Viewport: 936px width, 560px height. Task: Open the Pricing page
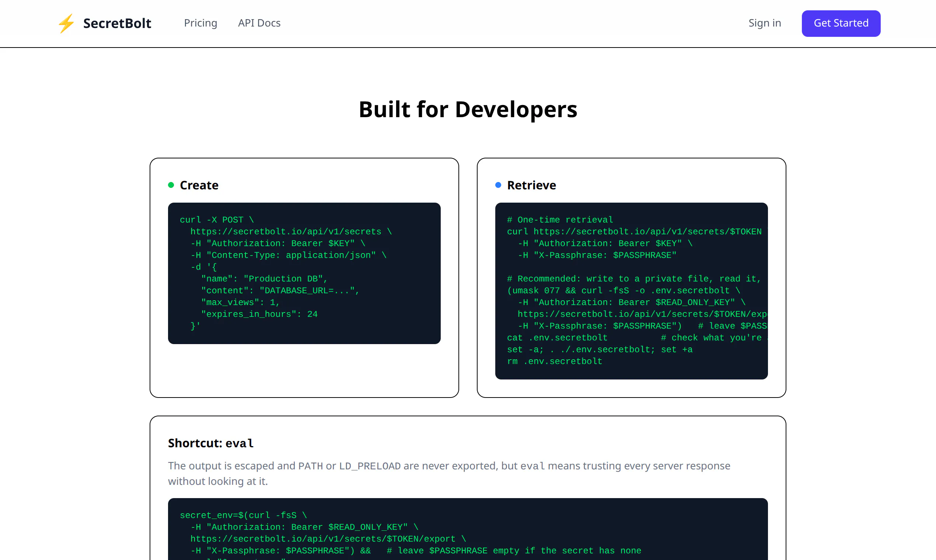200,23
